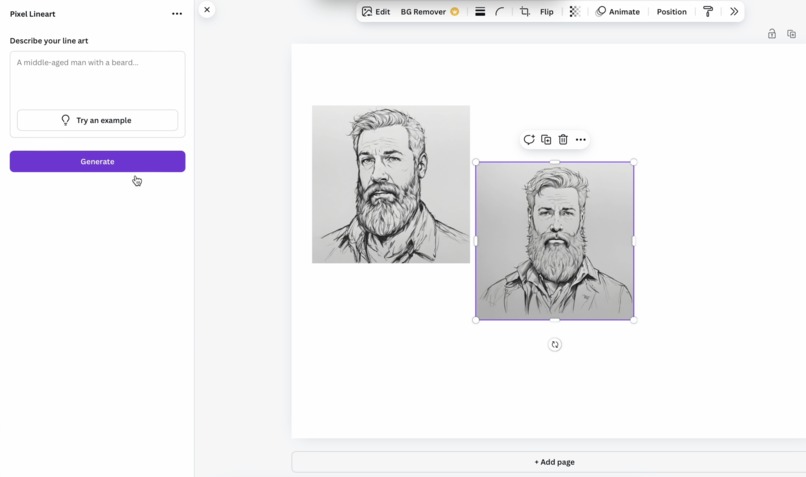This screenshot has width=806, height=477.
Task: Open the BG Remover tool
Action: tap(429, 12)
